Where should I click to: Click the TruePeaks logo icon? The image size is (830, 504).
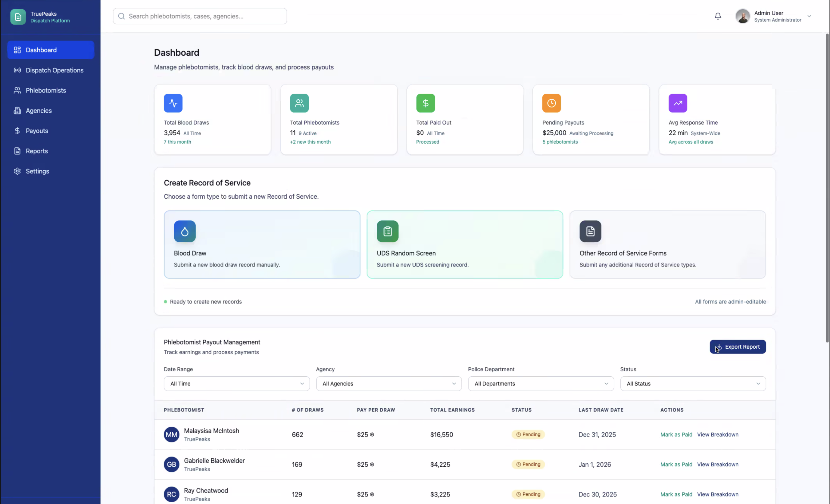pos(18,17)
